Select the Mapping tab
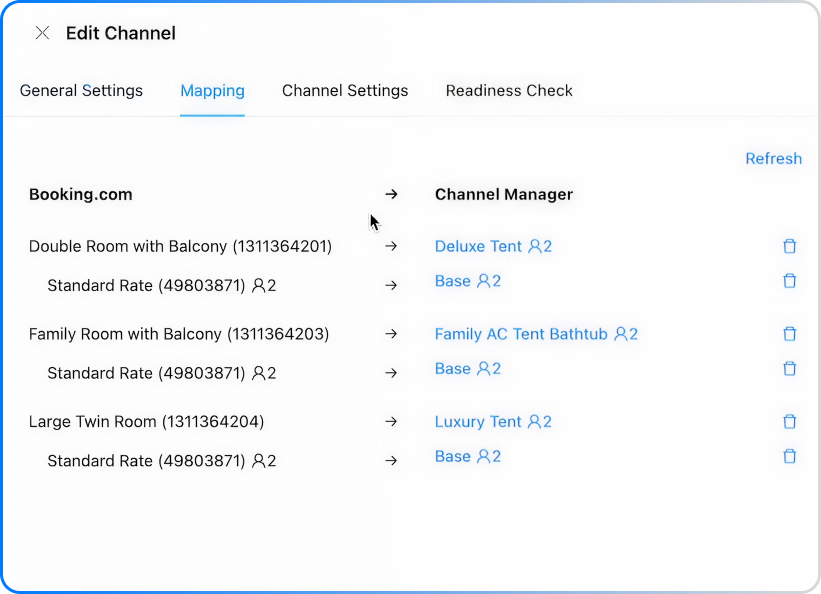Image resolution: width=821 pixels, height=594 pixels. (x=212, y=91)
